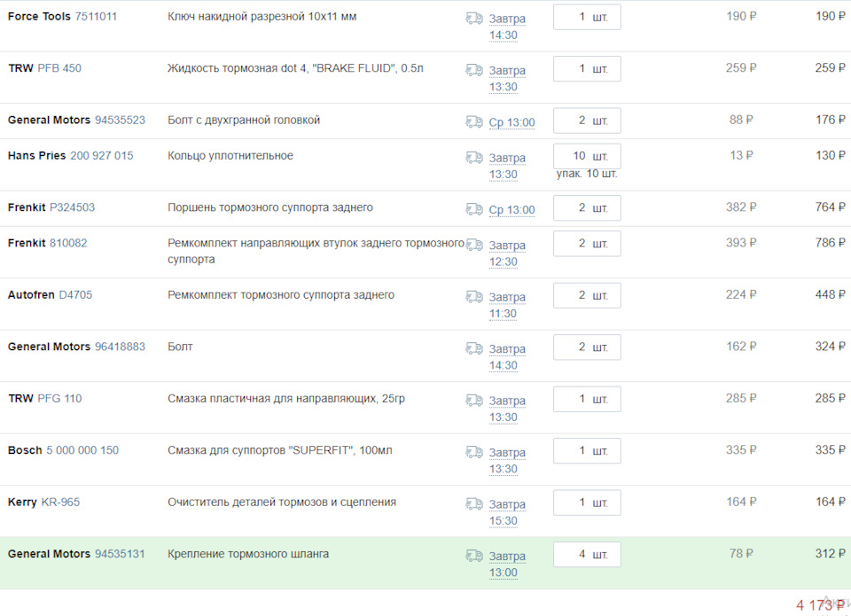
Task: Edit quantity field for Frenkit P324503 piston
Action: tap(587, 208)
